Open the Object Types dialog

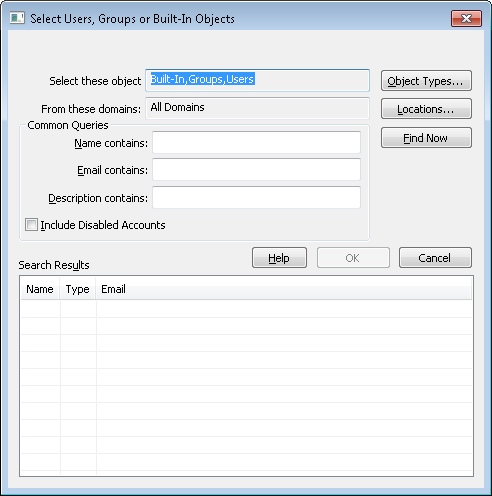pos(426,81)
